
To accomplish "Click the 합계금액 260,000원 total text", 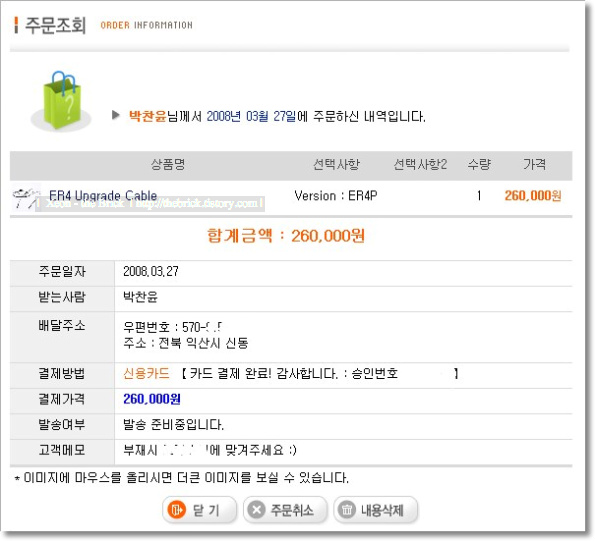I will pos(286,236).
